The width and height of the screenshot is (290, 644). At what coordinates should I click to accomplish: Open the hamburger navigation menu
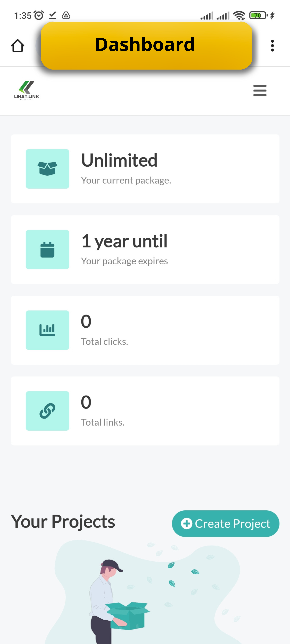[x=260, y=90]
